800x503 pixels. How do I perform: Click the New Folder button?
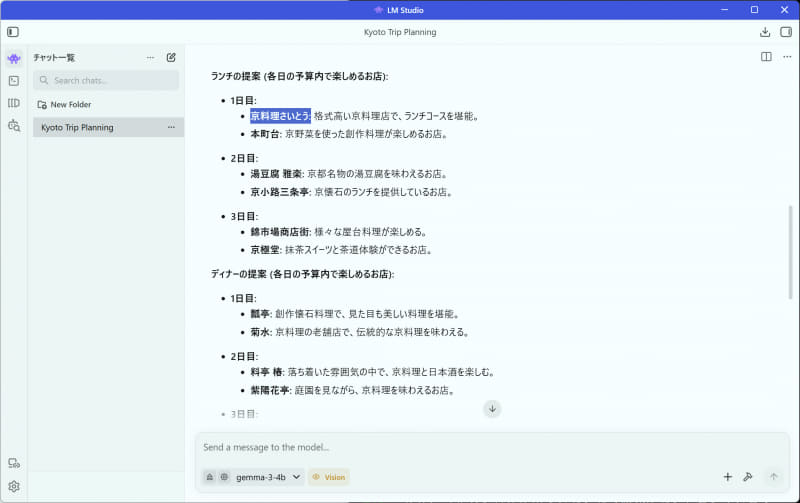pyautogui.click(x=64, y=105)
